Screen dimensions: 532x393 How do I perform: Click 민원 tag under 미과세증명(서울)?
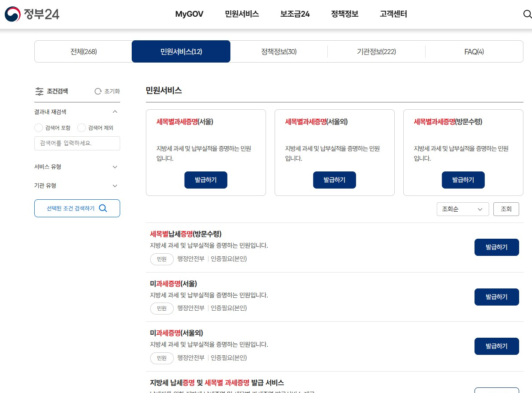pyautogui.click(x=162, y=309)
